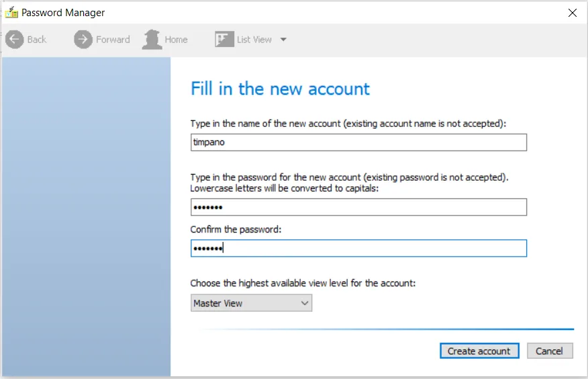The height and width of the screenshot is (379, 588).
Task: Close the Password Manager window
Action: click(x=573, y=13)
